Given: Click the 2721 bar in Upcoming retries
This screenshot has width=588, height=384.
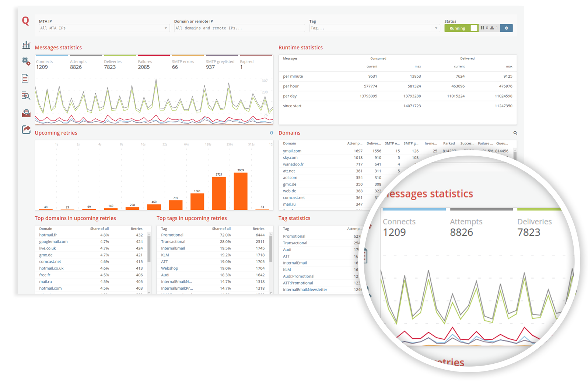Looking at the screenshot, I should tap(219, 193).
